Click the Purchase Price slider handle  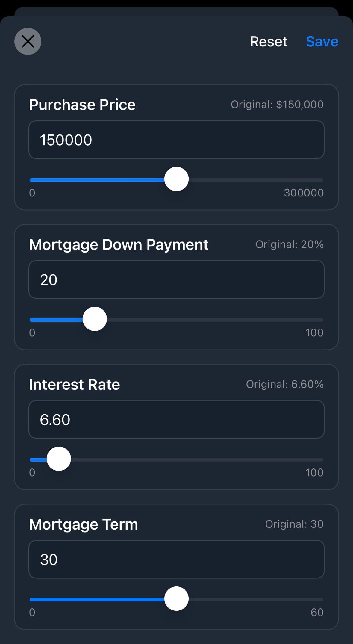176,179
